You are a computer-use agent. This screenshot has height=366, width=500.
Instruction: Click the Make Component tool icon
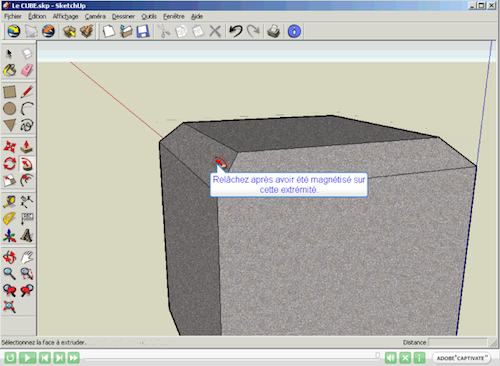(27, 53)
